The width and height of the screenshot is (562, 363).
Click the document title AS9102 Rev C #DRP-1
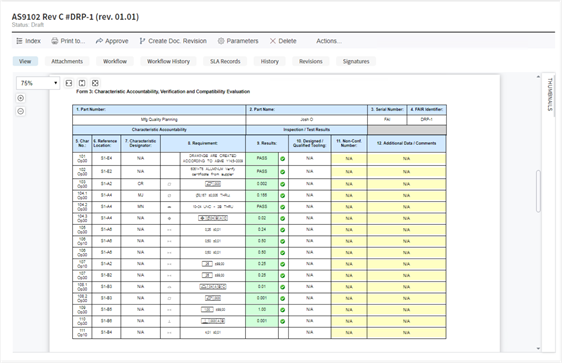coord(75,16)
